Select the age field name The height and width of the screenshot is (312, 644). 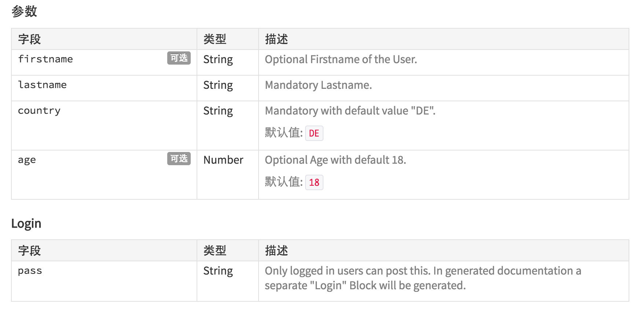click(x=27, y=160)
